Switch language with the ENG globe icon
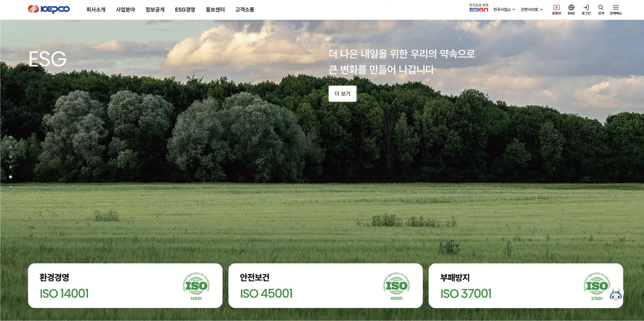 pyautogui.click(x=571, y=9)
